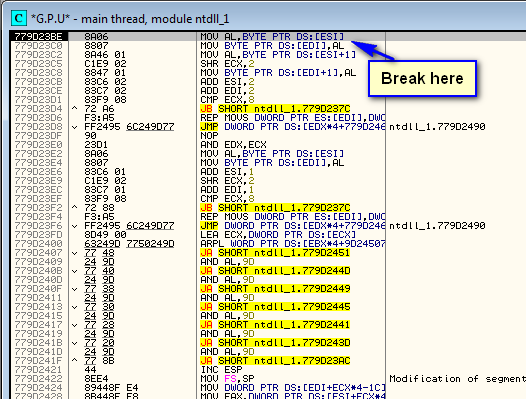
Task: Click ADD ESI,2 instruction
Action: coord(227,82)
